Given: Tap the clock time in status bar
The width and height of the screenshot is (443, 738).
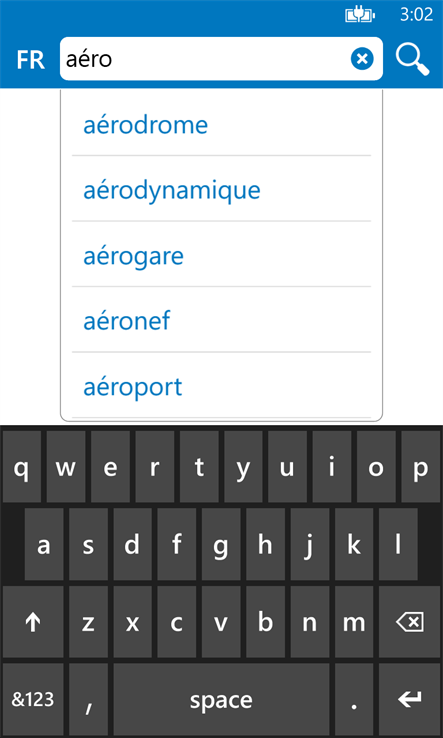Looking at the screenshot, I should tap(416, 15).
